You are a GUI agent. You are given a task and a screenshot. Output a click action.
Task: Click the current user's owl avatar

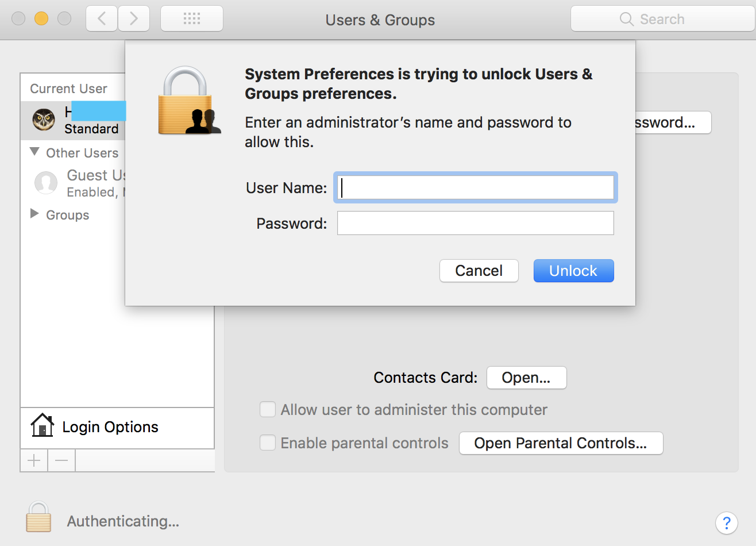(44, 120)
